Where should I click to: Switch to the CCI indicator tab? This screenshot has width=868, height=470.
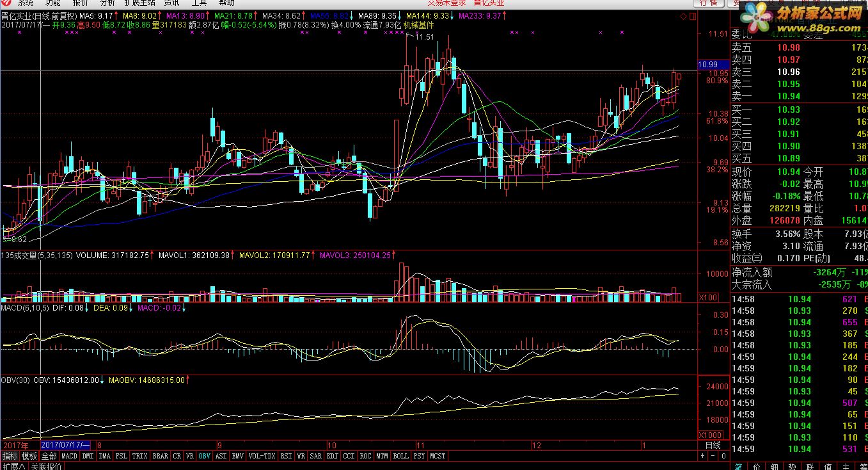point(349,456)
